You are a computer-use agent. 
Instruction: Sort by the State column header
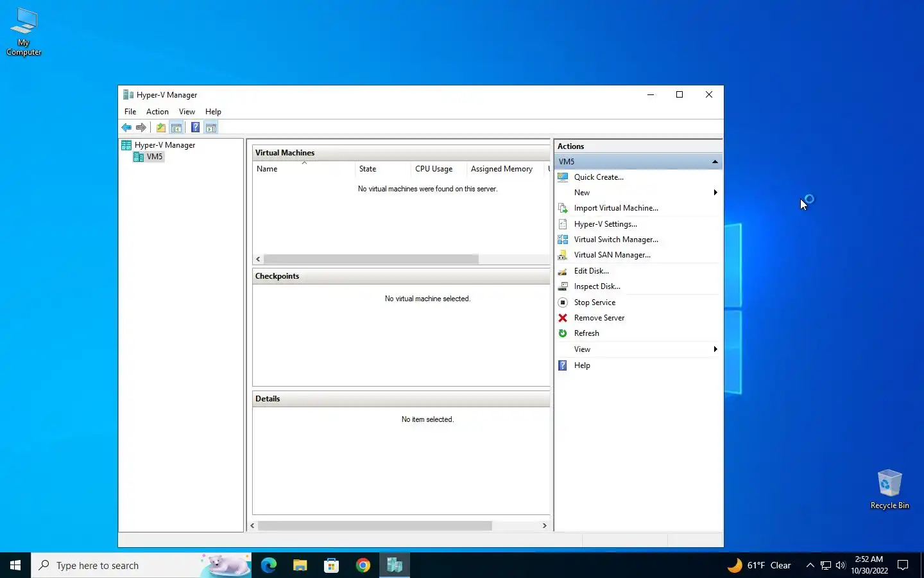[x=382, y=169]
